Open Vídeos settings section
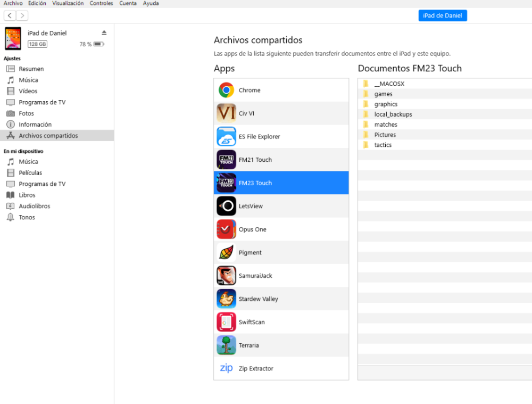The image size is (532, 404). pos(57,91)
